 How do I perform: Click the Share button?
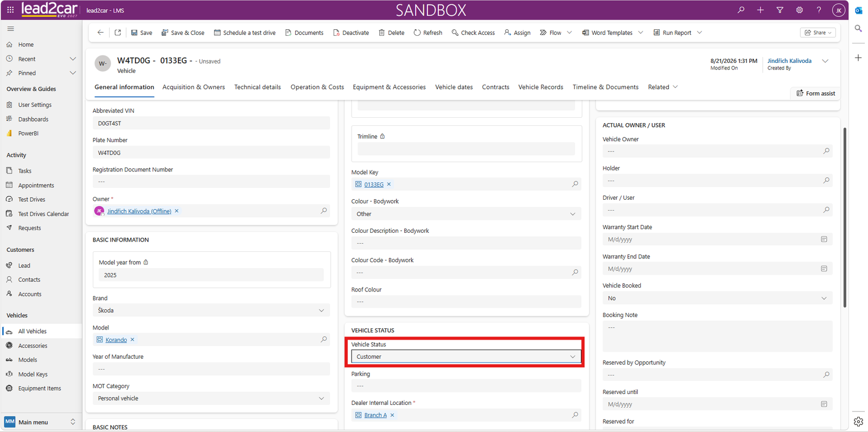click(x=818, y=33)
